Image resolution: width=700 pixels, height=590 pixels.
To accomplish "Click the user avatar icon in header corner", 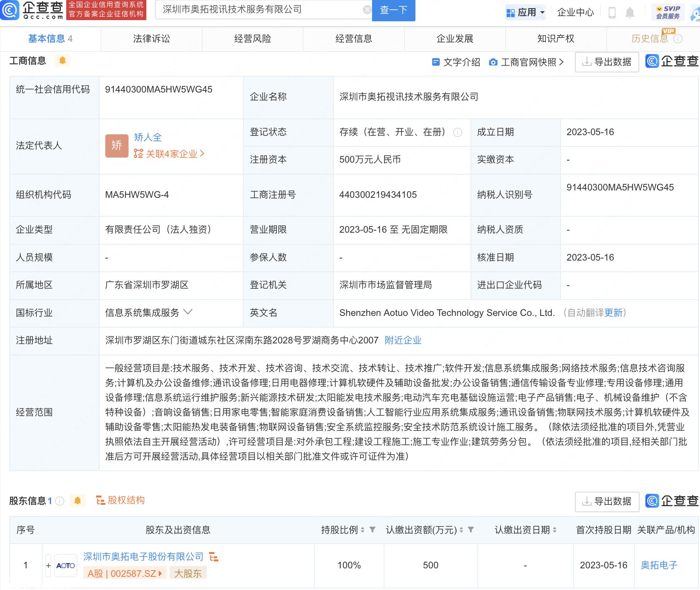I will coord(695,12).
